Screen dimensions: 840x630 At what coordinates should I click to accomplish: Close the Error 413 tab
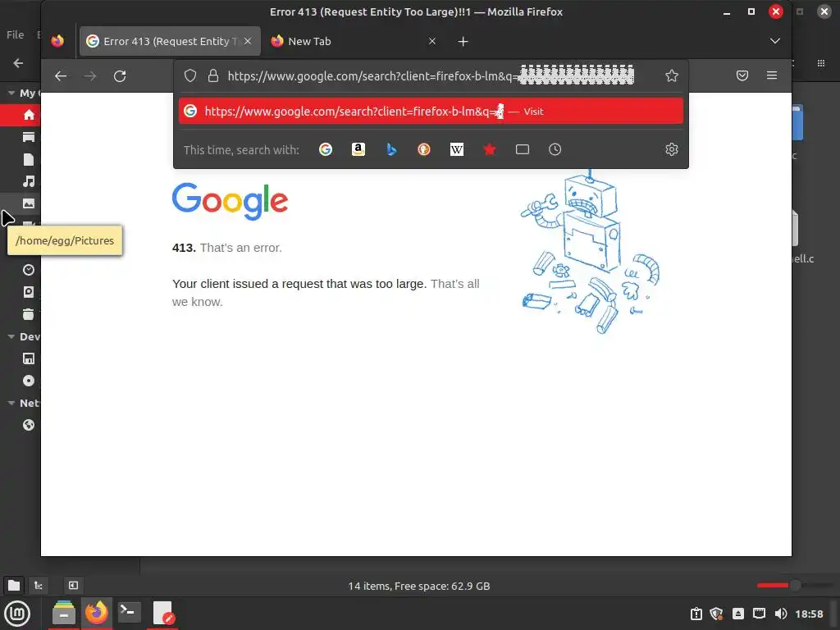pyautogui.click(x=248, y=41)
